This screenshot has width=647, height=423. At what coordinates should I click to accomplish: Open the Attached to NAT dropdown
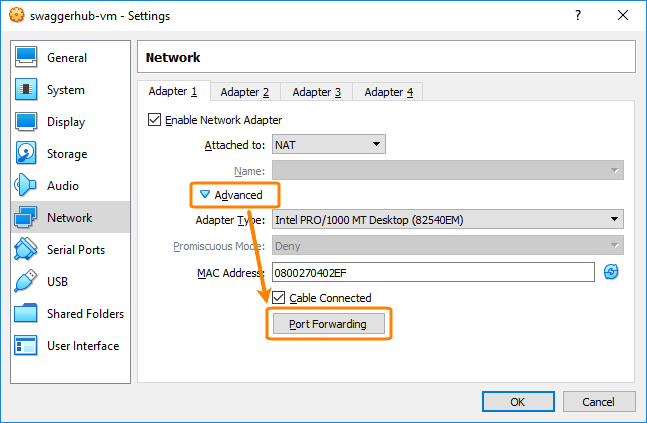(329, 144)
